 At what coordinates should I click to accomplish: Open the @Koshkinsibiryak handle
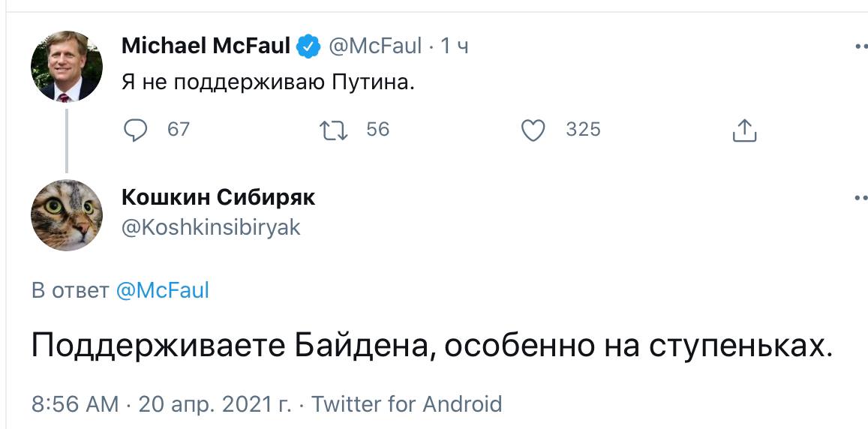(211, 227)
